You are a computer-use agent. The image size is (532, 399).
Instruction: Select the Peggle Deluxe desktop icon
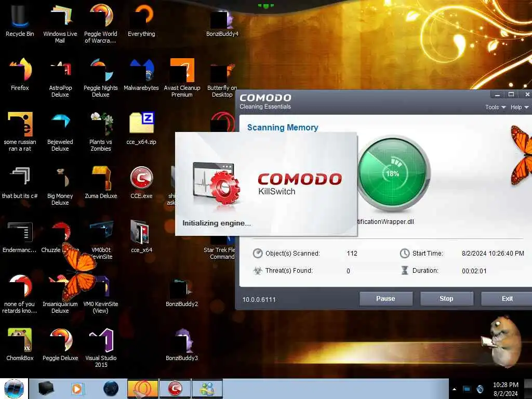[x=60, y=344]
